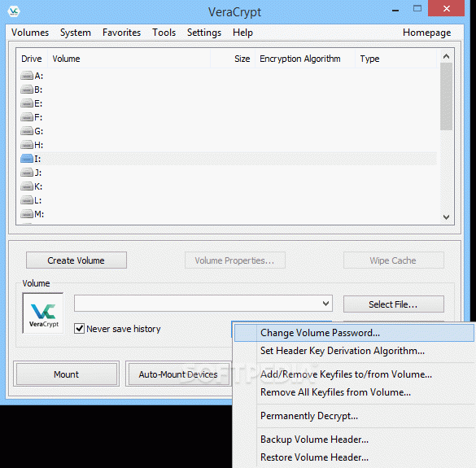476x468 pixels.
Task: Open the Tools menu
Action: point(164,33)
